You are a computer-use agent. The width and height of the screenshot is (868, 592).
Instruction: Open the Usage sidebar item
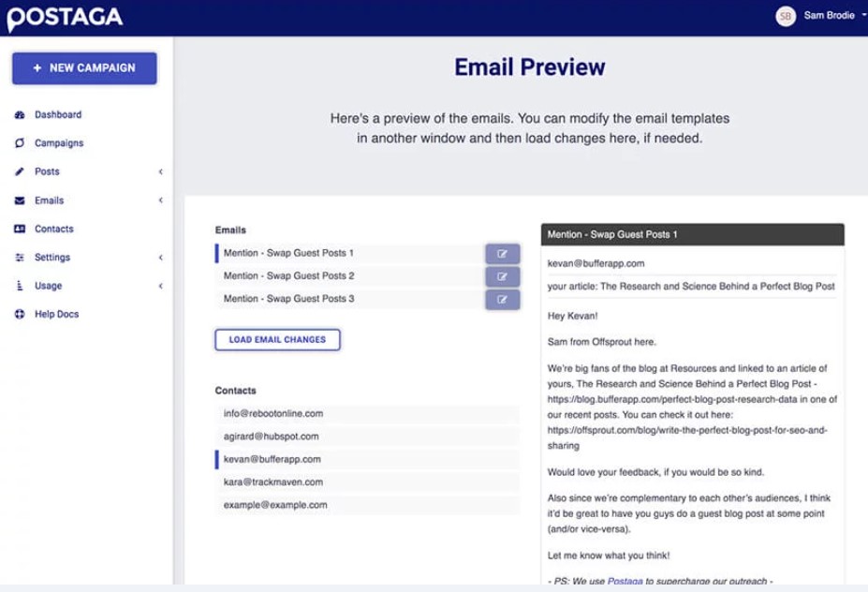(48, 286)
